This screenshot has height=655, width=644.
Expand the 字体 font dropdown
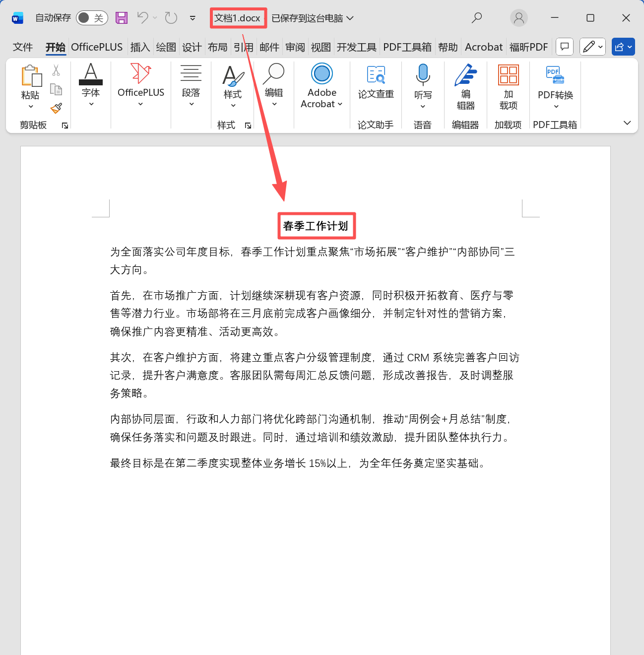tap(91, 103)
